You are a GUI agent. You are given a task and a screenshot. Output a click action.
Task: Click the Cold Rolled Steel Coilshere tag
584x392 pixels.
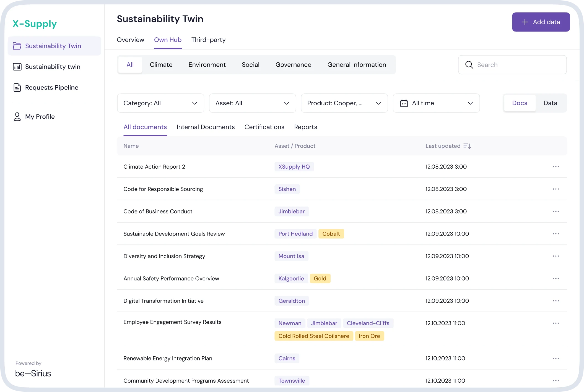click(x=314, y=336)
